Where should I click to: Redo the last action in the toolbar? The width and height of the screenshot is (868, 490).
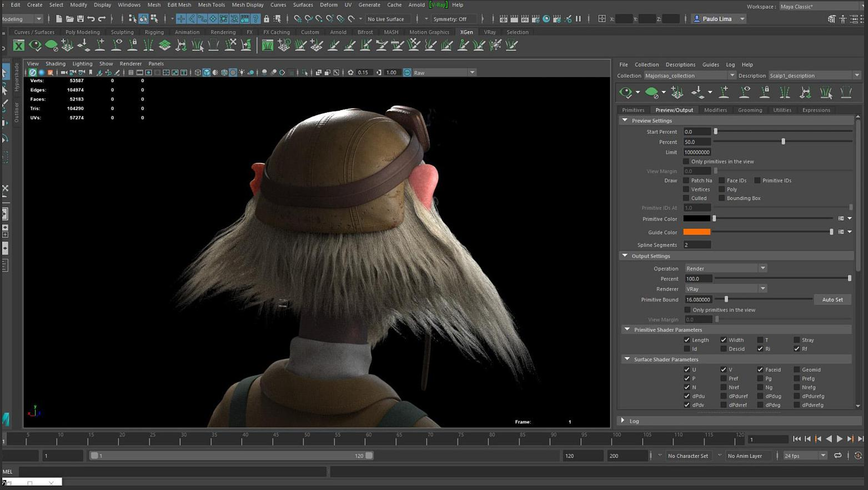(102, 19)
